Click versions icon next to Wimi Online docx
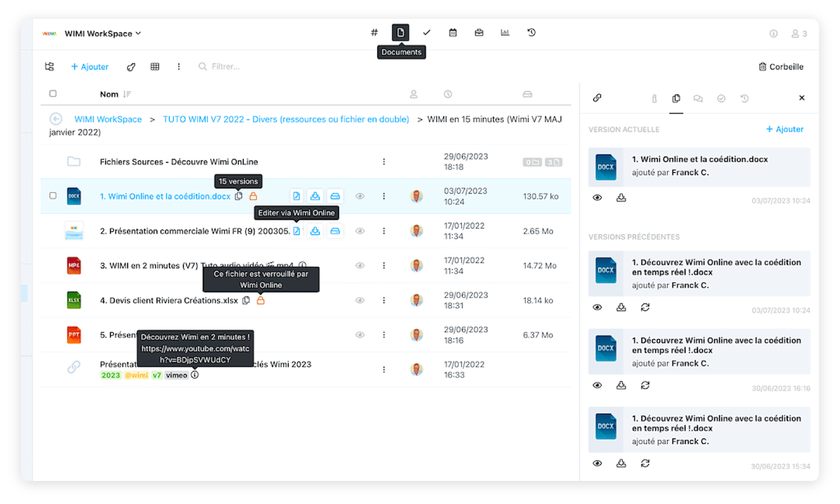The image size is (840, 504). click(239, 196)
